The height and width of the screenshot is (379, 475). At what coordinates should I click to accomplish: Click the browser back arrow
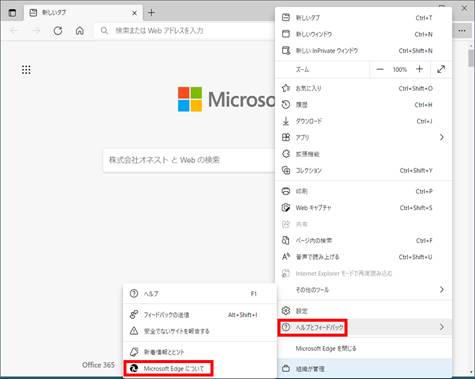pos(14,31)
